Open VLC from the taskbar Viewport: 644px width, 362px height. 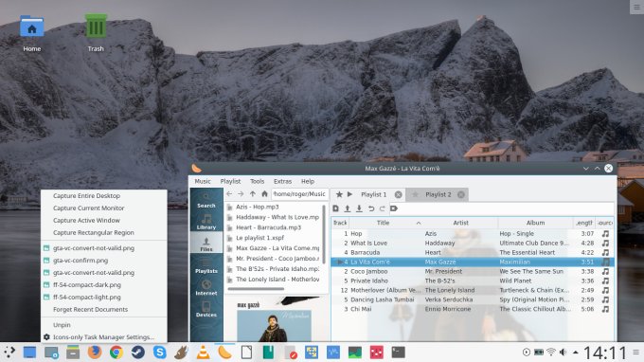click(x=203, y=353)
